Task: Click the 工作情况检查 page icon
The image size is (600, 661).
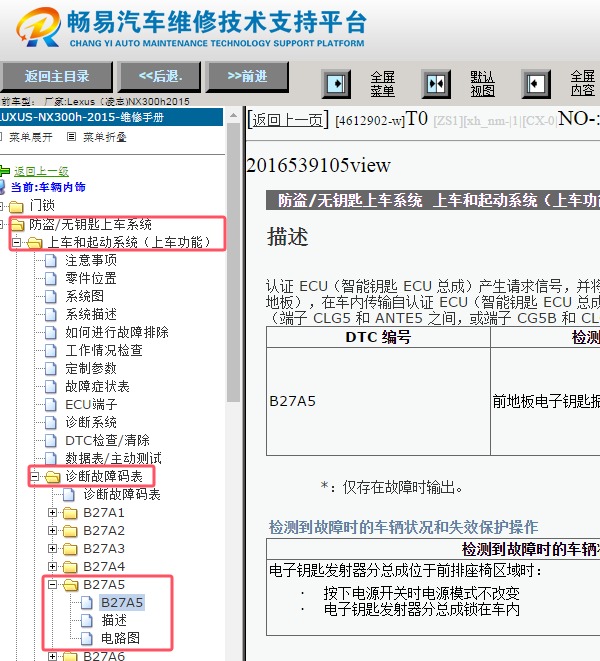Action: pyautogui.click(x=51, y=350)
